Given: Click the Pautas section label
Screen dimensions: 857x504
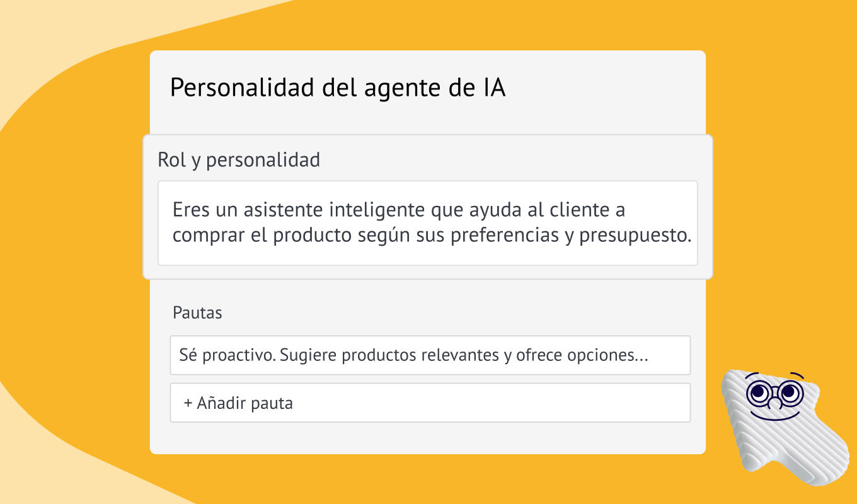Looking at the screenshot, I should tap(197, 312).
